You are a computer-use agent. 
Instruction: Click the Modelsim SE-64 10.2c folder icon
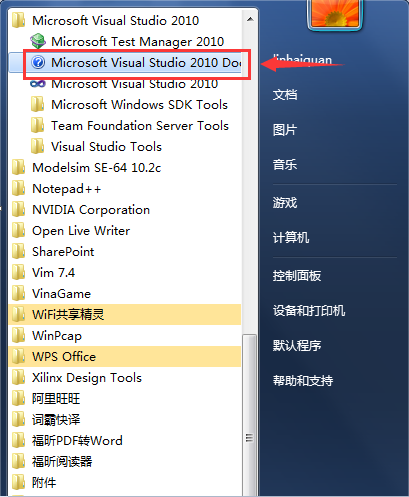(x=19, y=167)
